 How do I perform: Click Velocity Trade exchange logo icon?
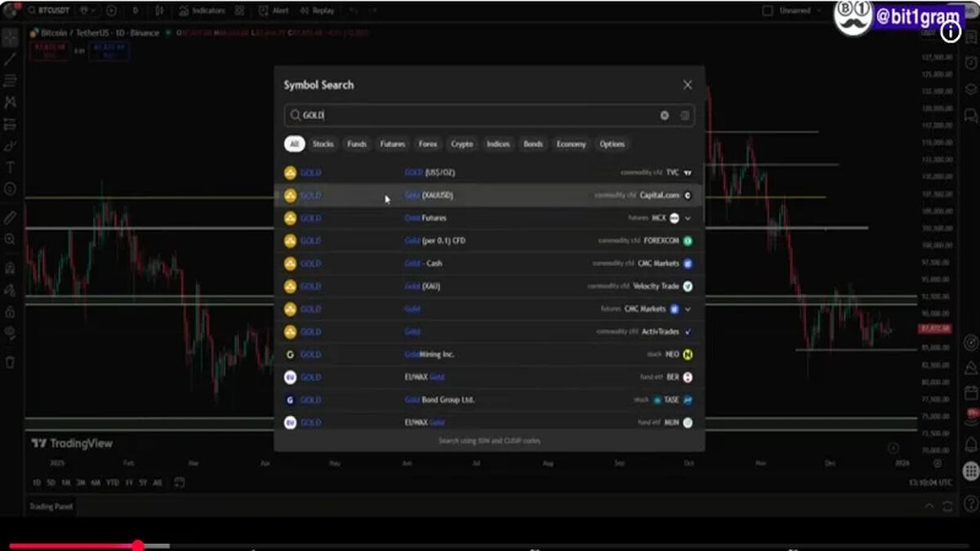point(688,287)
